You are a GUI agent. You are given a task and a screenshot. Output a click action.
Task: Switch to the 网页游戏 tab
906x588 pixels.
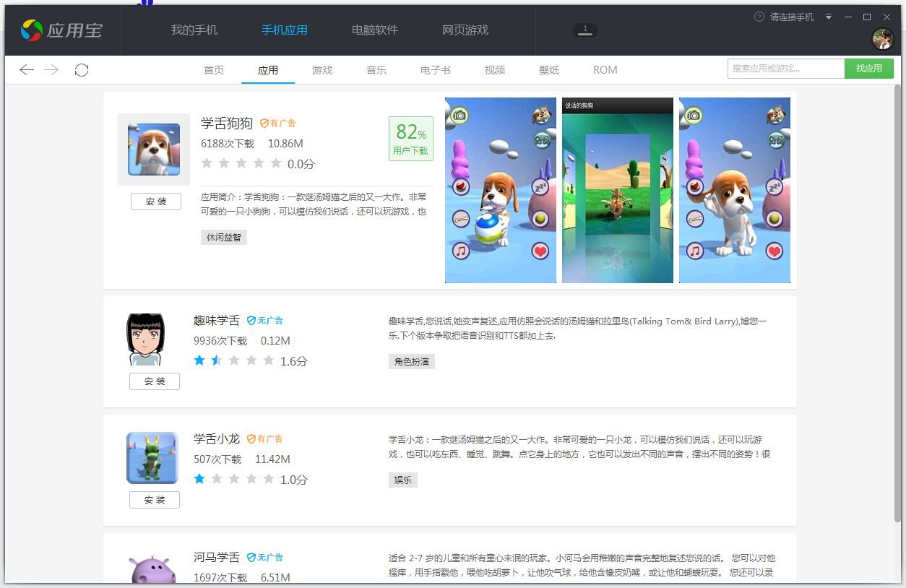[465, 30]
